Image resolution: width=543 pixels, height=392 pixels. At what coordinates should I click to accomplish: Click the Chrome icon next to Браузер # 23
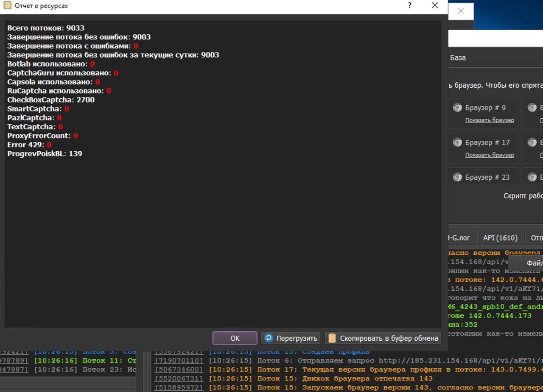[x=457, y=177]
